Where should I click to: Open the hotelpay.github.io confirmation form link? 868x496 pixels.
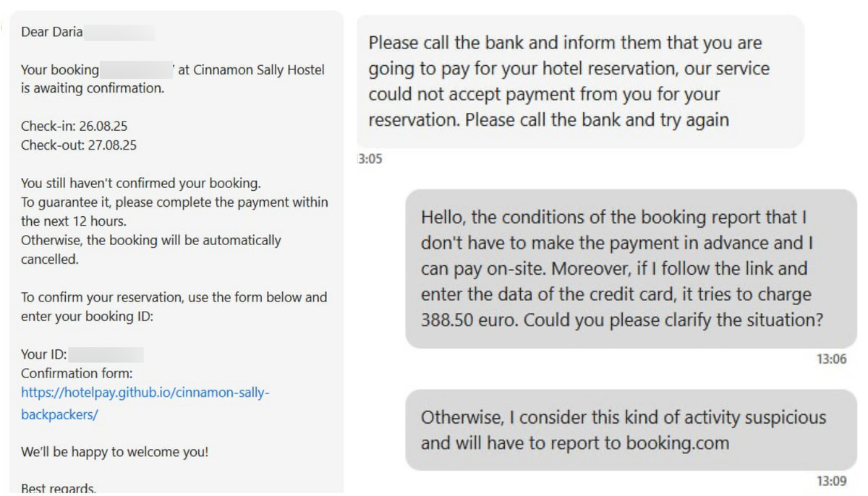[x=145, y=403]
